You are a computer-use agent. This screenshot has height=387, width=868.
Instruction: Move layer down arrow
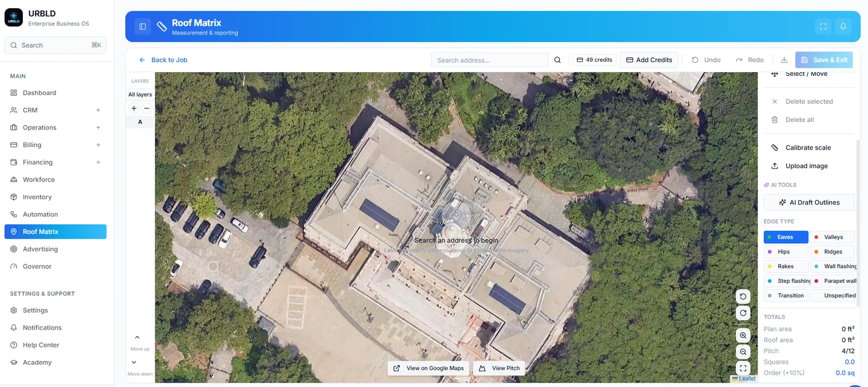click(x=134, y=362)
